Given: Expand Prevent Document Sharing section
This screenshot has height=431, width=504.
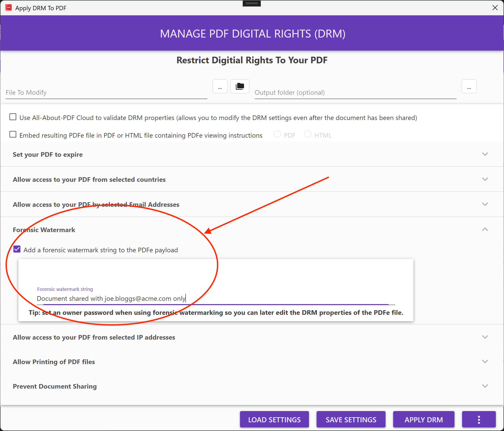Looking at the screenshot, I should [x=485, y=386].
